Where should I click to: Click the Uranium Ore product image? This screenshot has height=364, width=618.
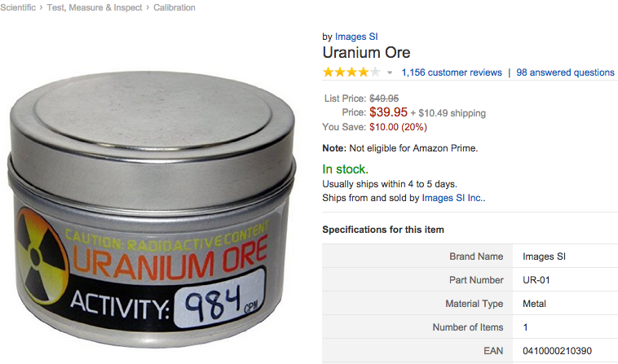pyautogui.click(x=152, y=208)
